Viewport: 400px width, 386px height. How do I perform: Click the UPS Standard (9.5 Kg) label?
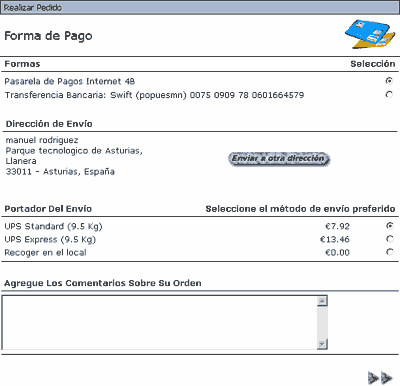[53, 227]
